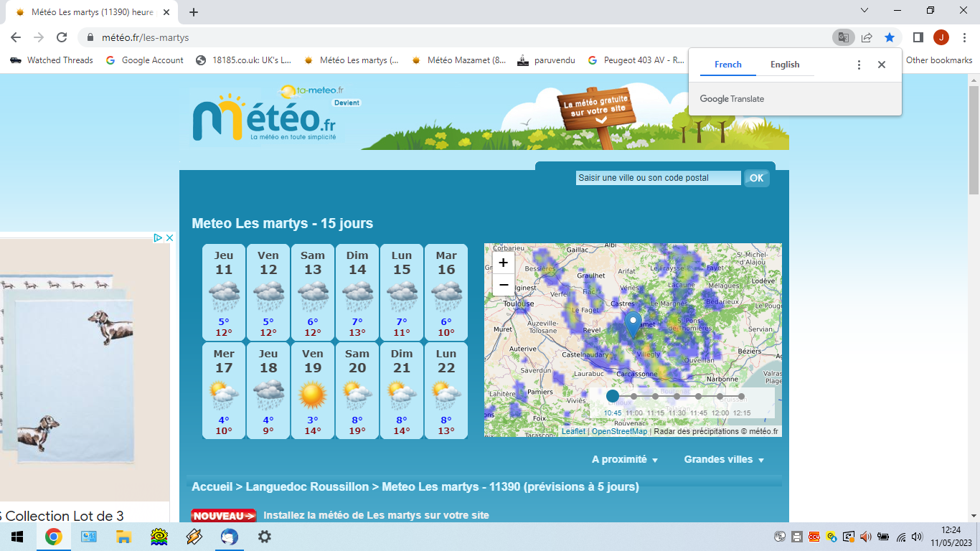Click the Leaflet attribution link

tap(573, 431)
